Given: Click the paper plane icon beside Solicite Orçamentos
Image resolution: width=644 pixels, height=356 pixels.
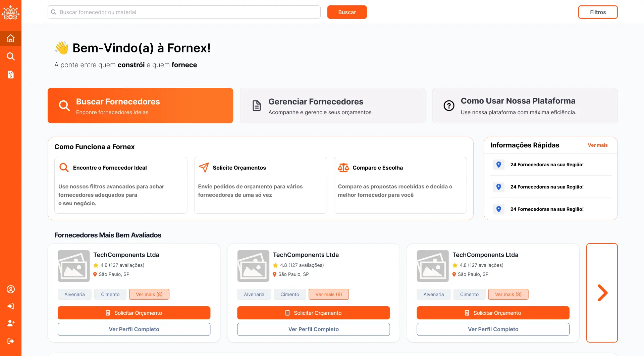Looking at the screenshot, I should click(204, 167).
